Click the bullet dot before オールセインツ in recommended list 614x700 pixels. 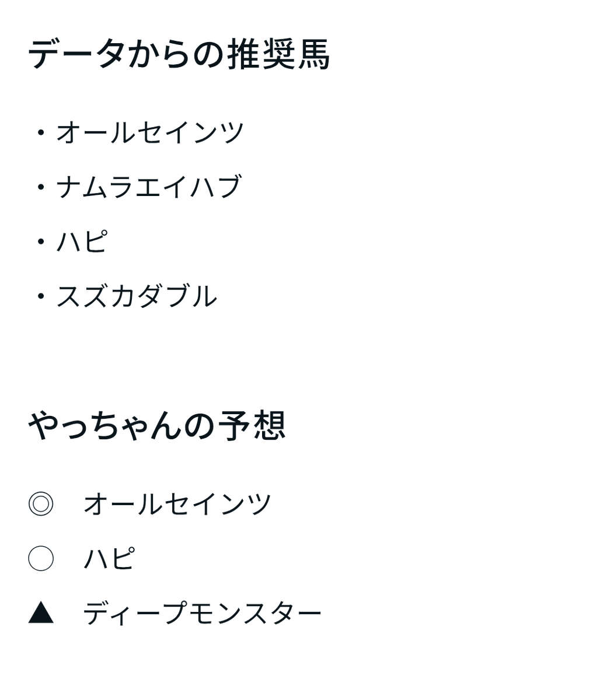point(40,132)
